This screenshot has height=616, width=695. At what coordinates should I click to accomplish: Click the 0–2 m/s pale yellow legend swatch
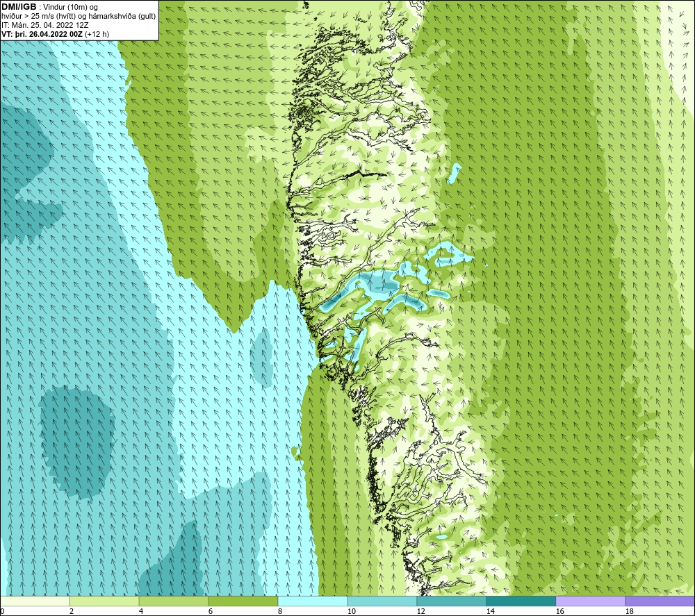[35, 601]
